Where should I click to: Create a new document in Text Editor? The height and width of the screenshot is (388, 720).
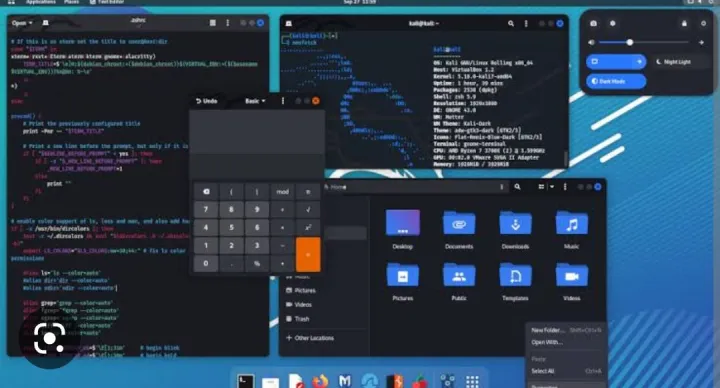(x=45, y=23)
